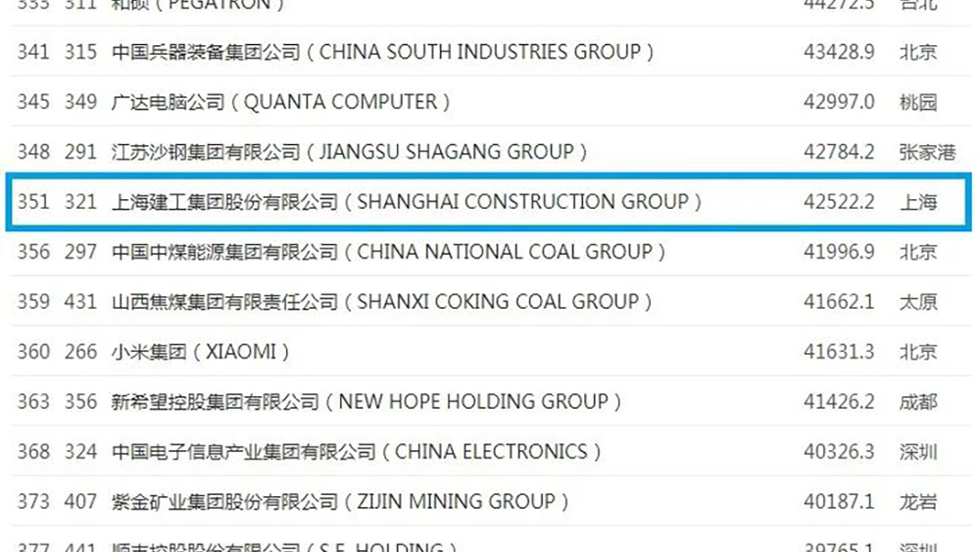
Task: Select the city 成都 in New Hope row
Action: [918, 402]
